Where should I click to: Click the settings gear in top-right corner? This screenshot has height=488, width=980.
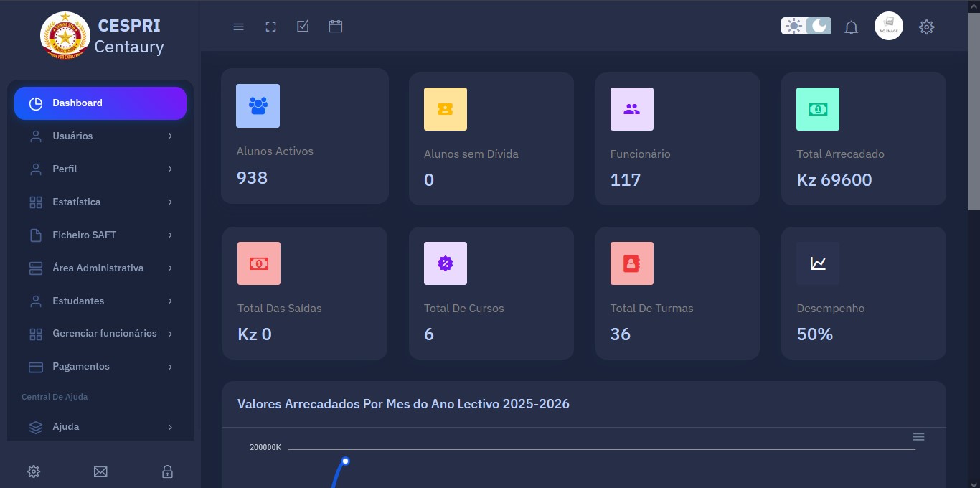926,27
